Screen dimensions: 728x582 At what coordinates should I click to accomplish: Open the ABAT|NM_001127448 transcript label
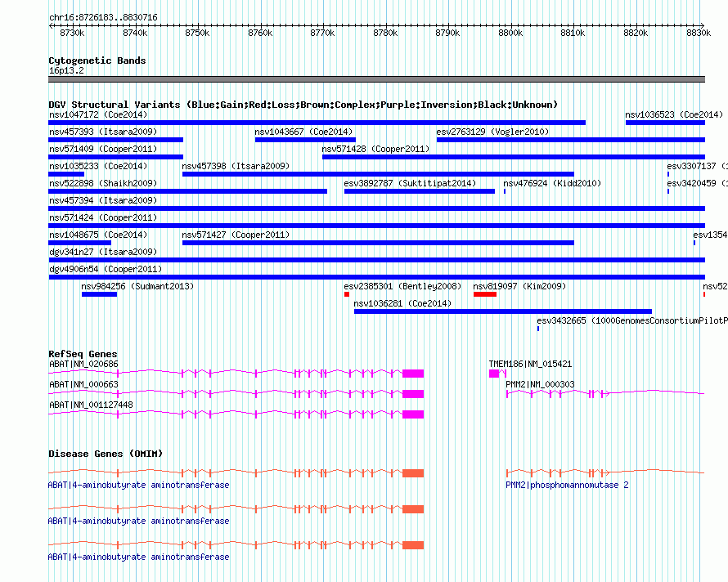tap(91, 405)
